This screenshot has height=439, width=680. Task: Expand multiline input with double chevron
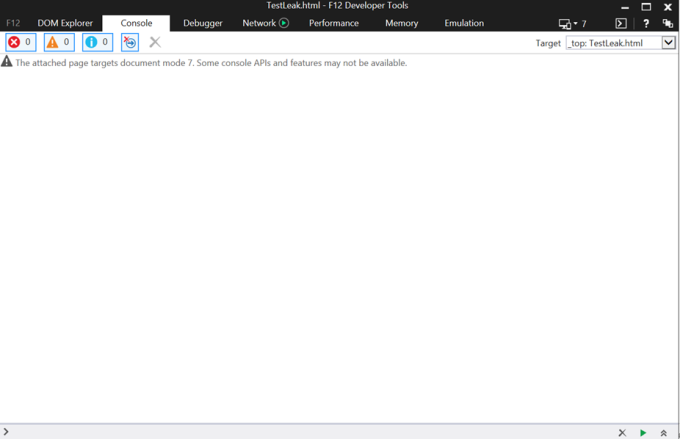[x=664, y=432]
